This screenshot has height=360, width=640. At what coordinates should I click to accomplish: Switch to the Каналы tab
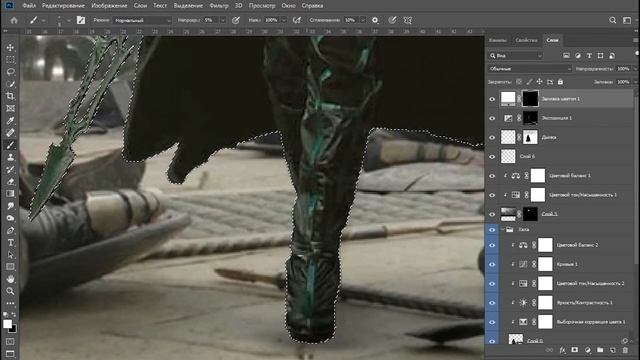click(x=498, y=40)
